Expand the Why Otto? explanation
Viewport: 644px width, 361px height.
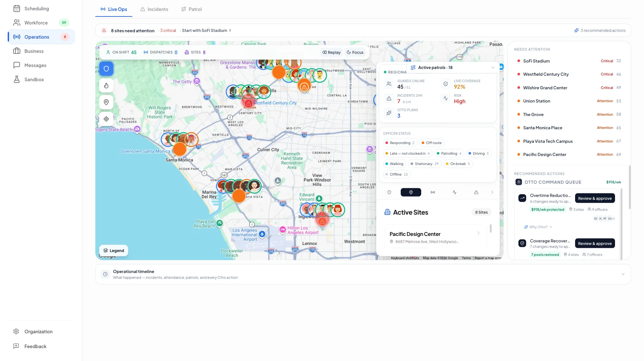pyautogui.click(x=538, y=227)
